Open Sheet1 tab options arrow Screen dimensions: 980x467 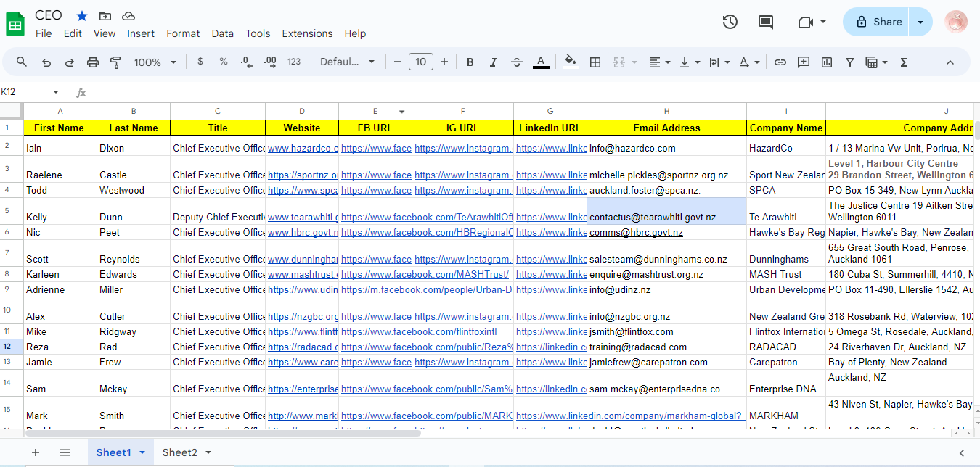tap(142, 452)
